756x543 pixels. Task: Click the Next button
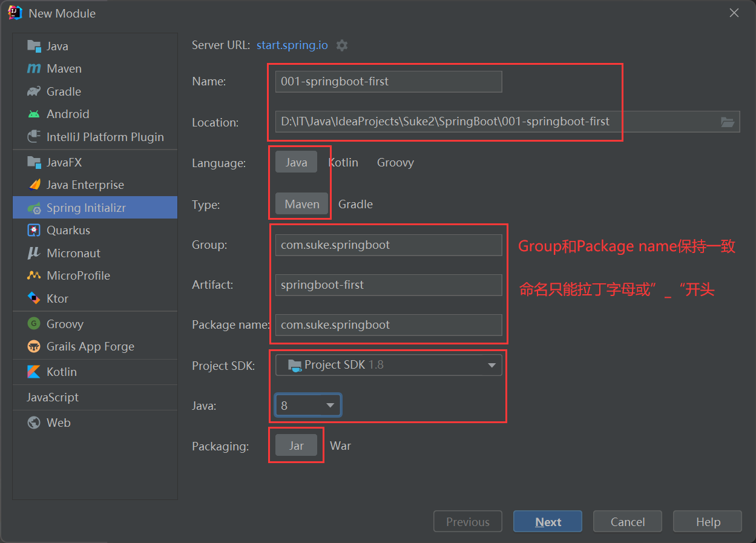[x=547, y=521]
